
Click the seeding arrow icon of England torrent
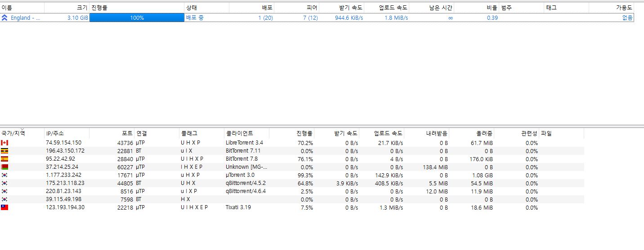tap(4, 18)
